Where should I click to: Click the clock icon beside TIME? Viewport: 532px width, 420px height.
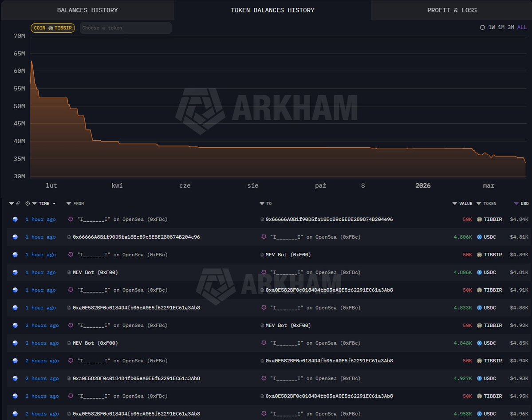(28, 204)
